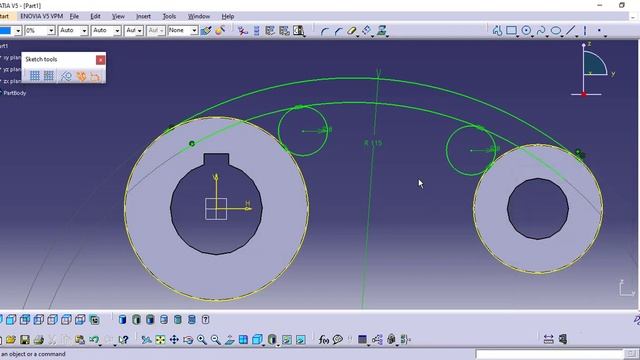This screenshot has height=360, width=640.
Task: Select the Spline sketch tool
Action: [x=541, y=31]
